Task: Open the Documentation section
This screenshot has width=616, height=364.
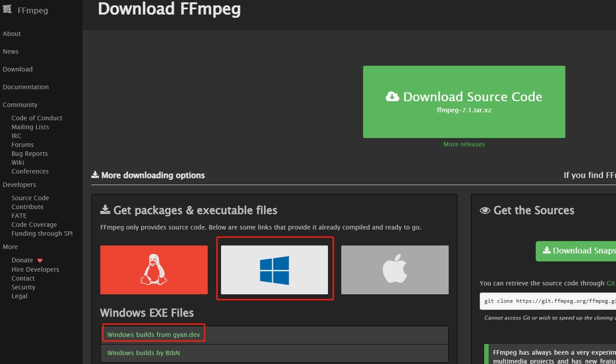Action: point(26,87)
